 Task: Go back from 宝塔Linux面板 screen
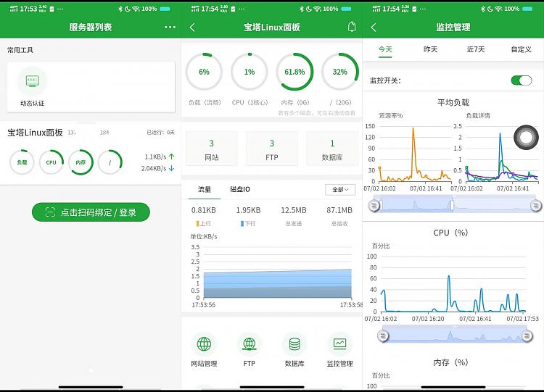(192, 28)
